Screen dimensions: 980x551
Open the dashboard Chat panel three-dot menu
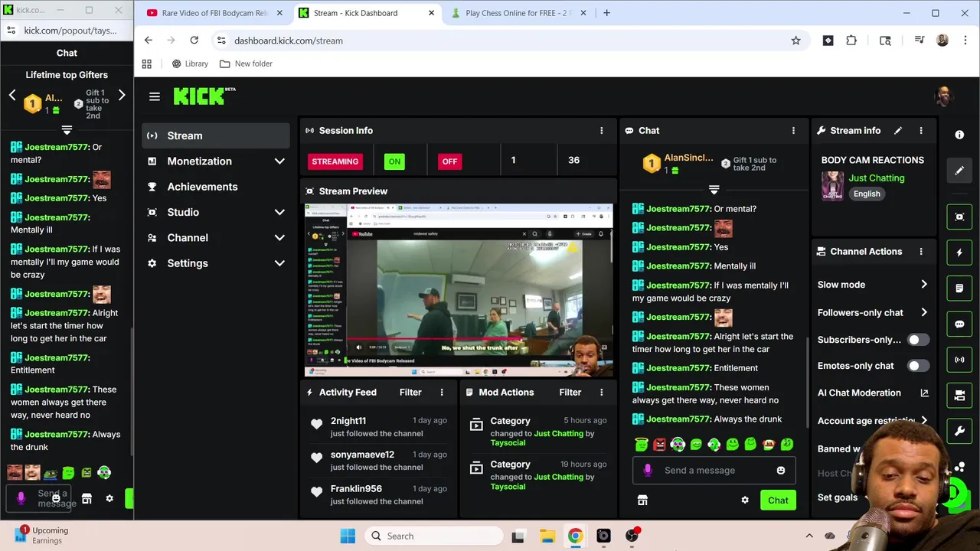[x=793, y=131]
